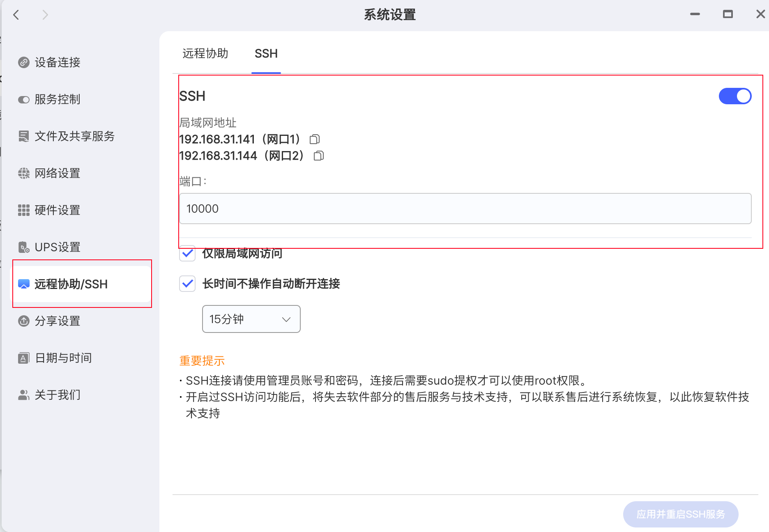Copy the 网口1 IP address 192.168.31.141
The width and height of the screenshot is (769, 532).
click(x=315, y=139)
